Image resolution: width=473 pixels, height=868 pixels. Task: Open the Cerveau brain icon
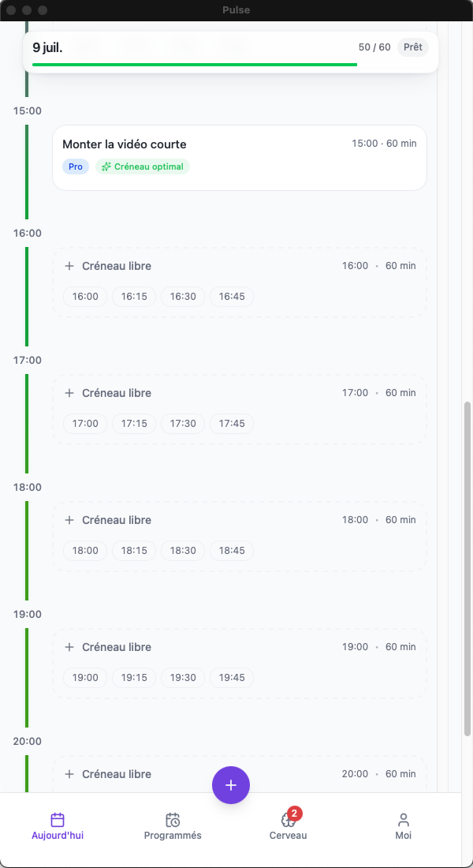pos(288,820)
